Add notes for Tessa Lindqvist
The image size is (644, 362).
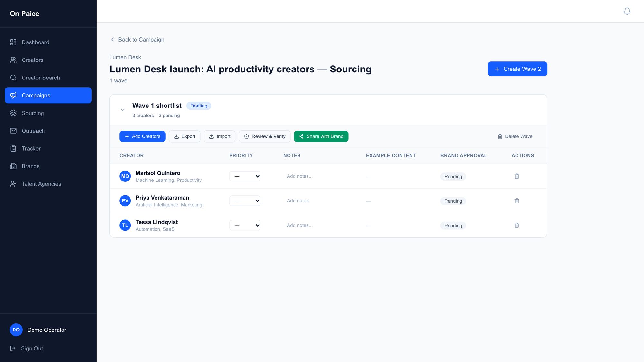[320, 225]
